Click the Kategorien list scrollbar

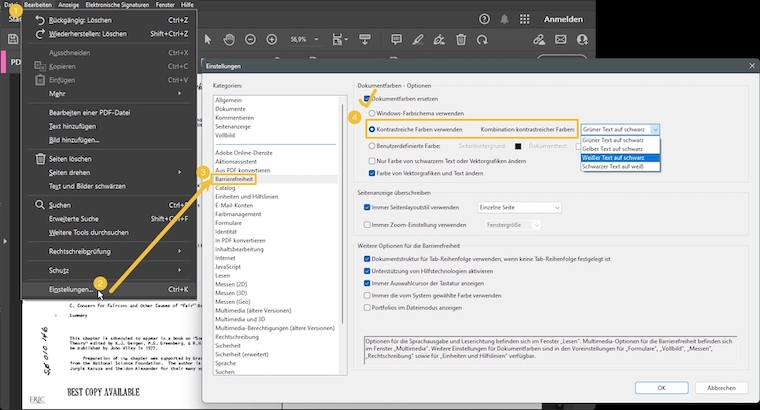(343, 213)
